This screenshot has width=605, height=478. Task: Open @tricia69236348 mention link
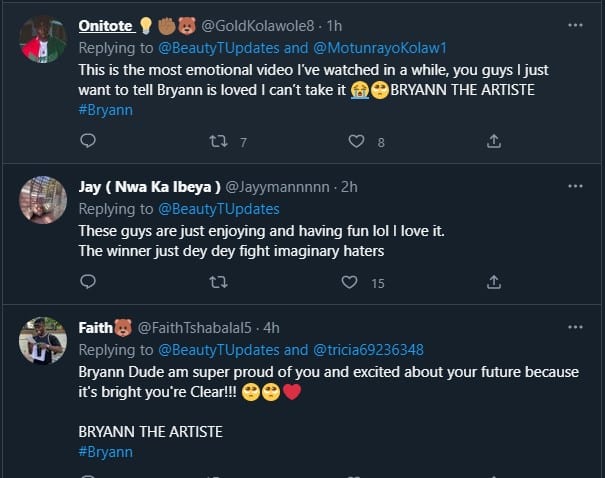pos(367,350)
